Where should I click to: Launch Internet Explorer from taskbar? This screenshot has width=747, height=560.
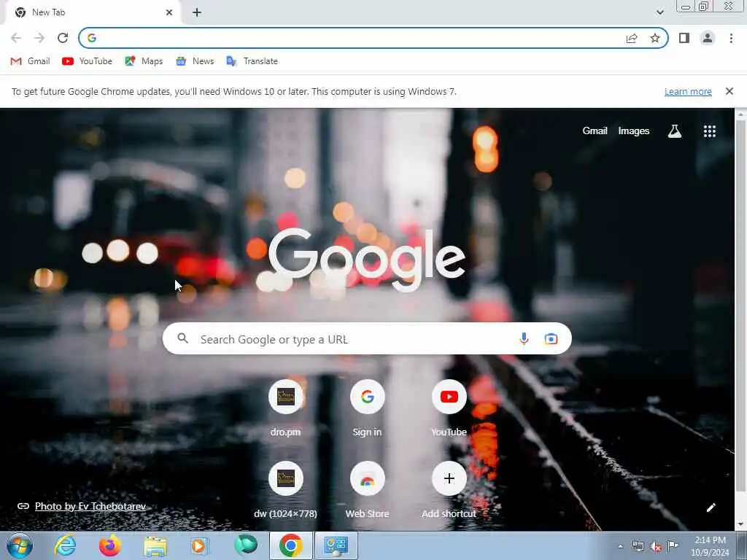[65, 545]
